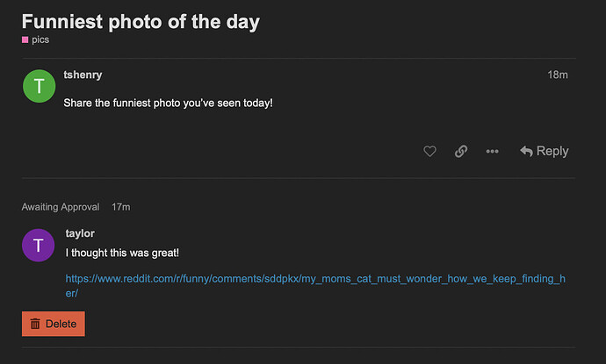Like tshenry's post with the heart icon
The image size is (606, 364).
pyautogui.click(x=429, y=152)
